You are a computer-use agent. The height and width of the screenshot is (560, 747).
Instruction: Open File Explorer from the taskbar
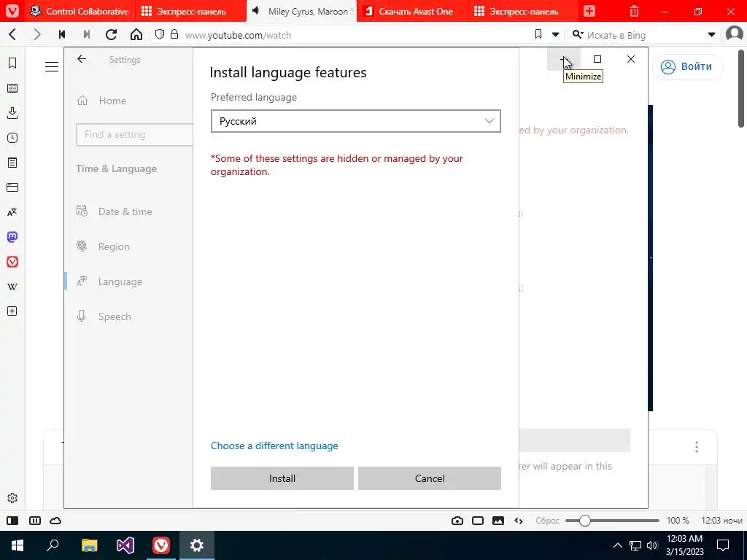tap(89, 545)
